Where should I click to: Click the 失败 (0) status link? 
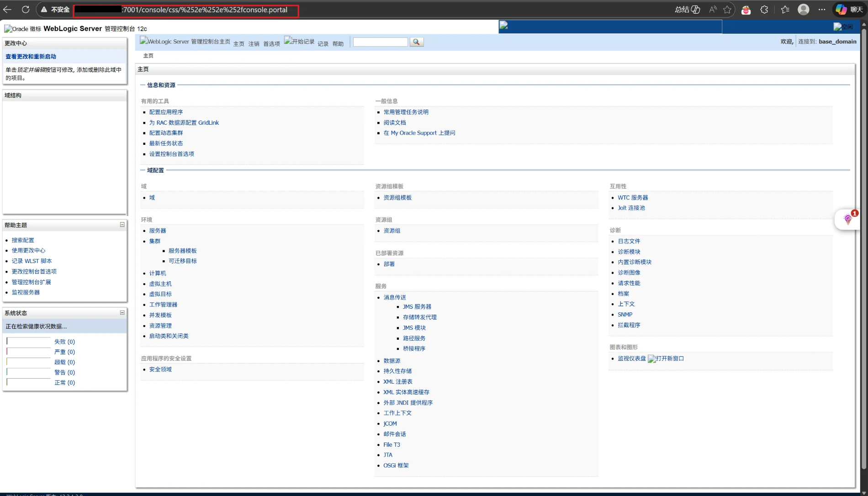point(64,342)
